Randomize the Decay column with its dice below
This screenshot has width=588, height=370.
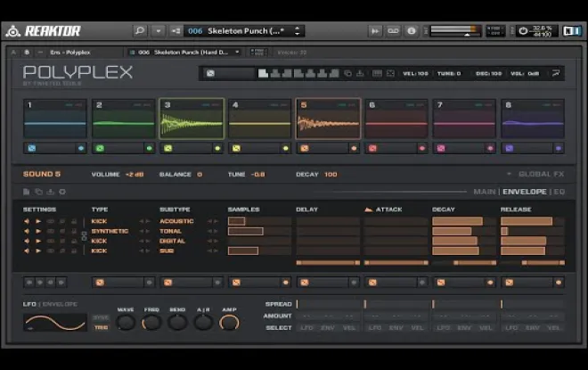pos(441,283)
